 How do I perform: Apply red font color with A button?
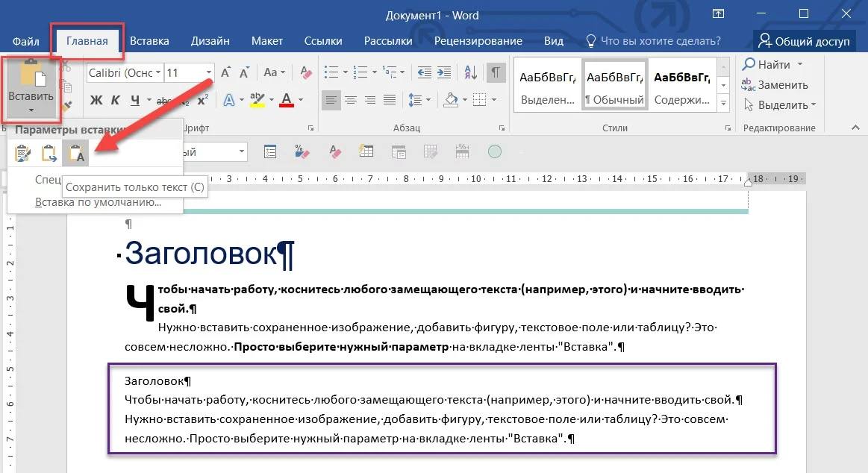(x=286, y=100)
